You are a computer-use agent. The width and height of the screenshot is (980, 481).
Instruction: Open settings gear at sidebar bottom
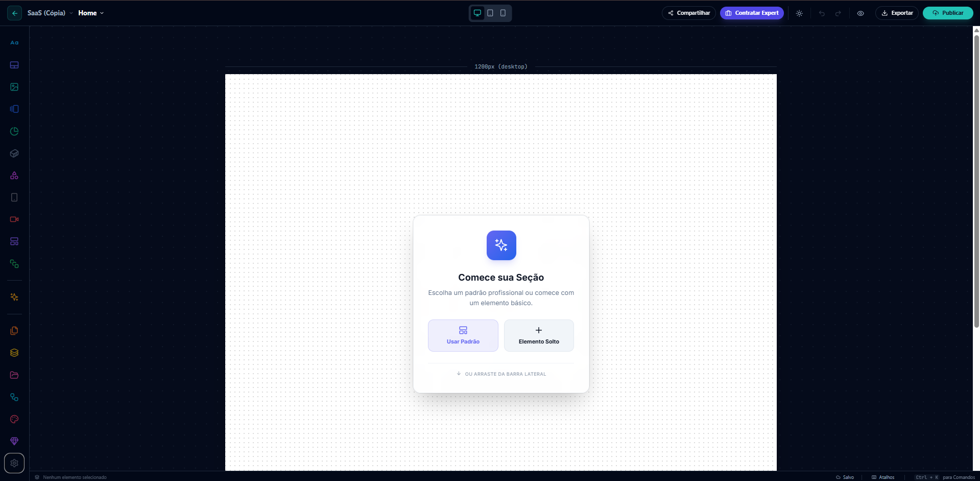(14, 463)
